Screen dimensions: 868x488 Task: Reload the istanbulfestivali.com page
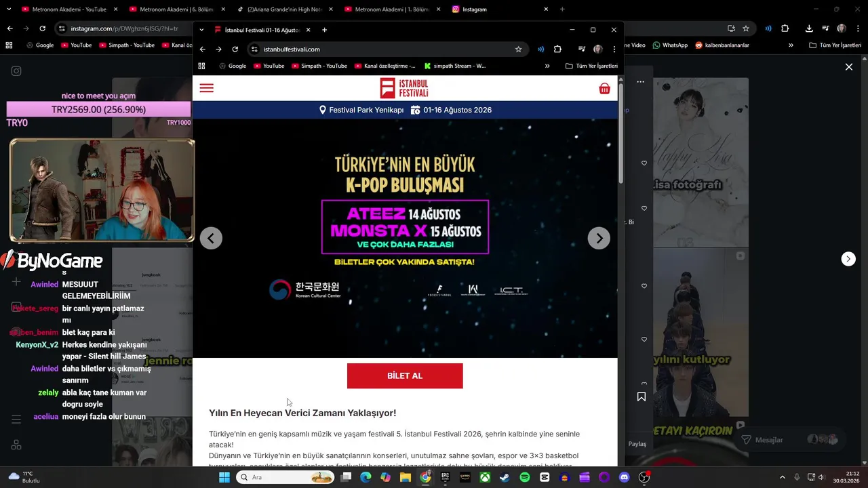235,49
